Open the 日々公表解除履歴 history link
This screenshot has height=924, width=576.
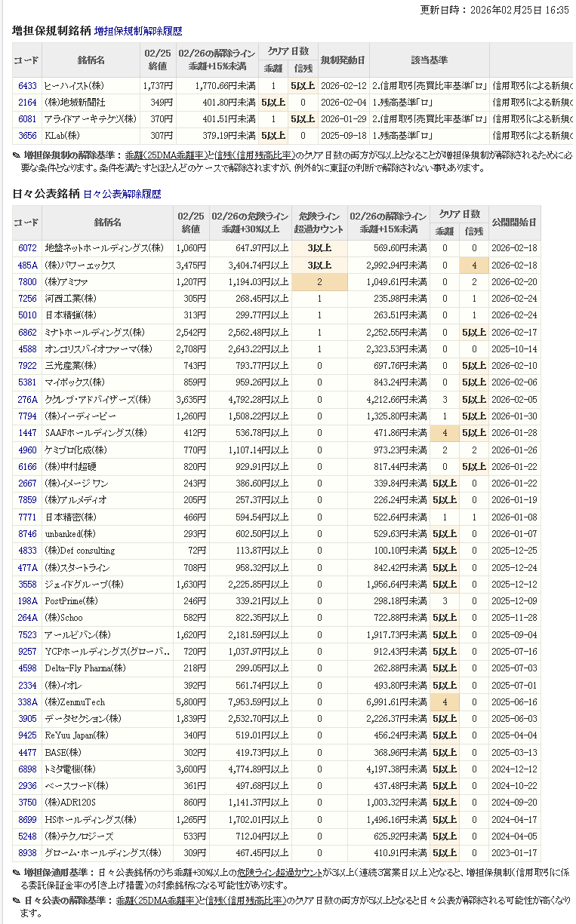pyautogui.click(x=122, y=194)
